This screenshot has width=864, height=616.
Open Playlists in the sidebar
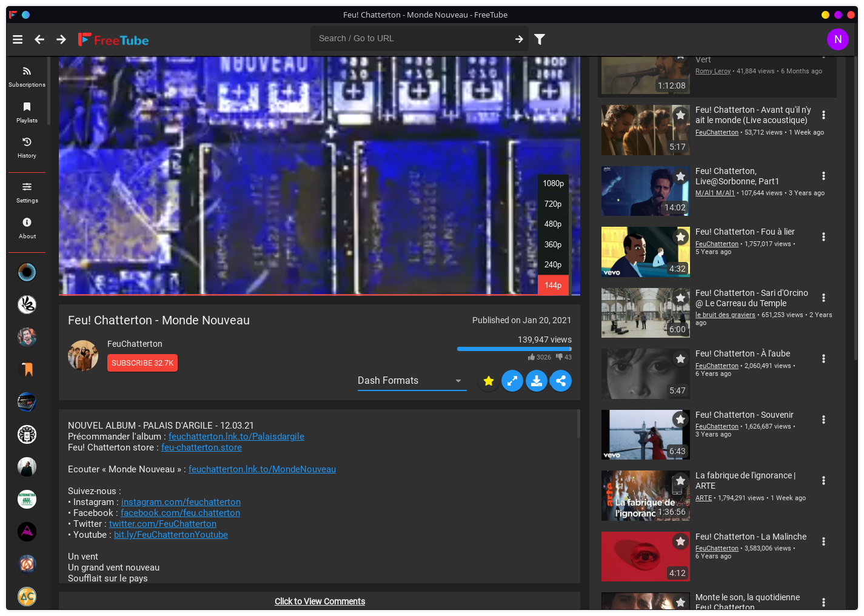27,112
